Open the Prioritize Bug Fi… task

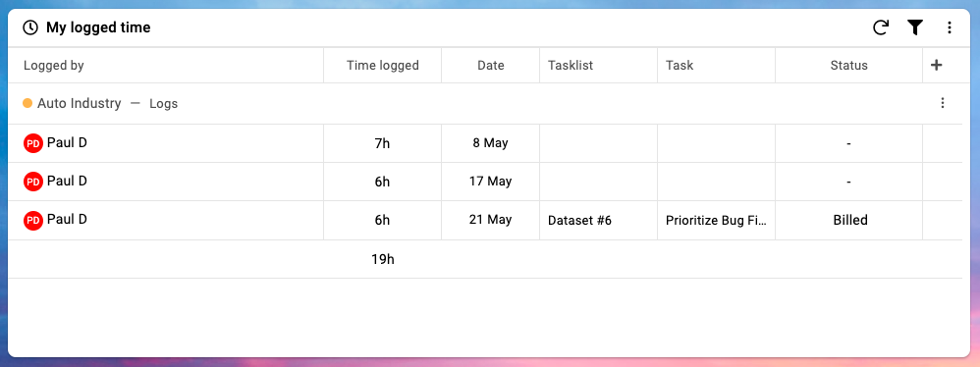tap(716, 220)
